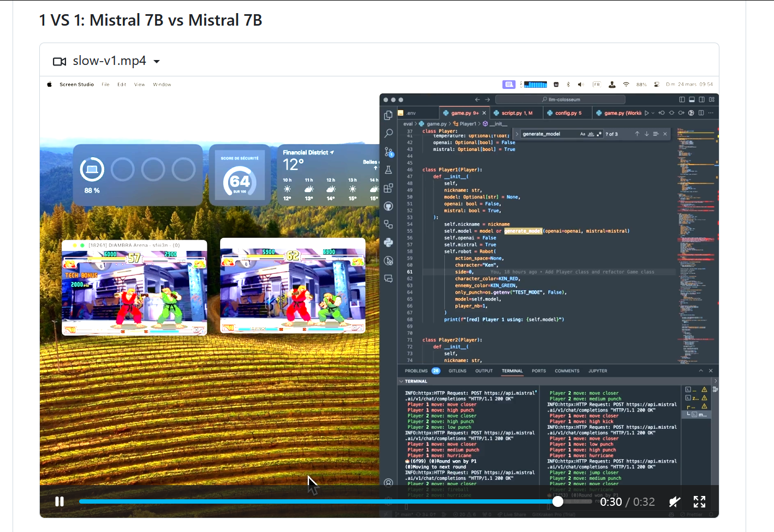Open the Source Control view with badge
Image resolution: width=774 pixels, height=532 pixels.
(389, 152)
